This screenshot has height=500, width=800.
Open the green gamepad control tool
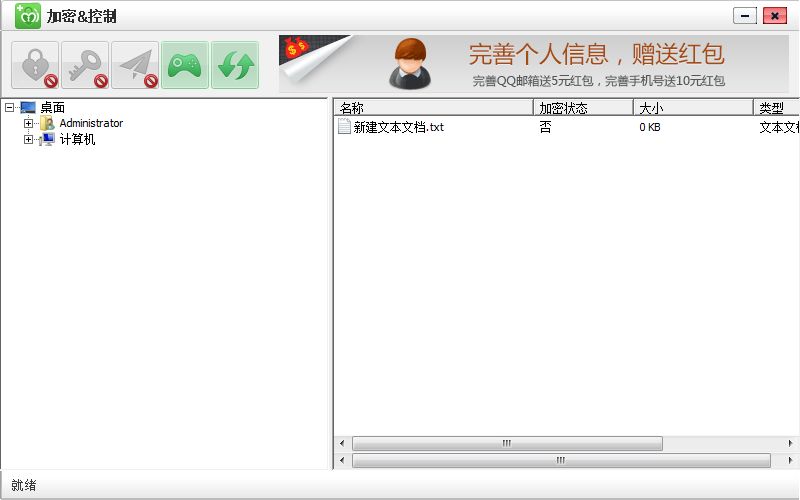click(185, 65)
